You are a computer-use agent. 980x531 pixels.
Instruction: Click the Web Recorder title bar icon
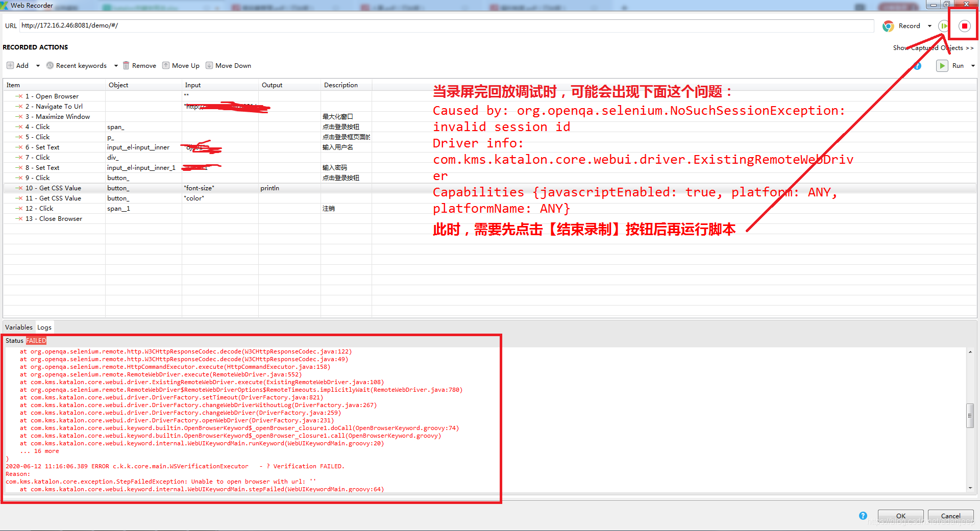pos(4,5)
